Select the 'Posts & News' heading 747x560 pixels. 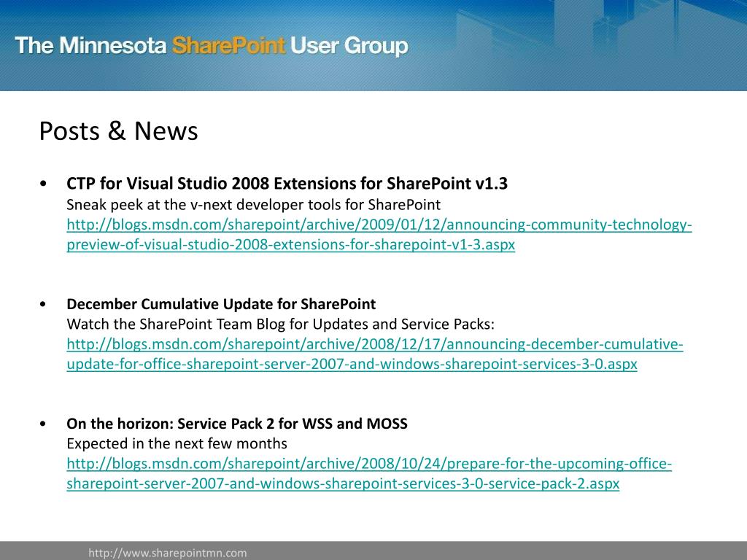coord(118,131)
